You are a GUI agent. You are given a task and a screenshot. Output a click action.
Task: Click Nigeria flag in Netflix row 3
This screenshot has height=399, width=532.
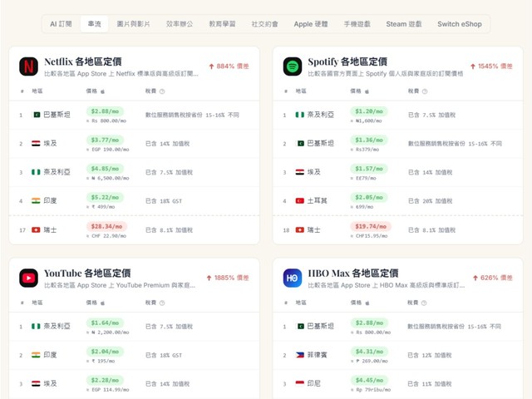point(36,172)
